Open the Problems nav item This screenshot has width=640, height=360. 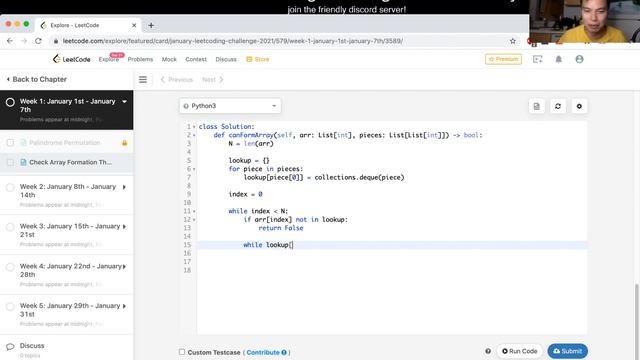pos(140,59)
